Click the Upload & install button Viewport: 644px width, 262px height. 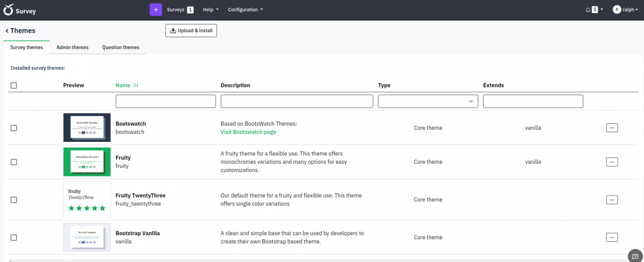[191, 31]
